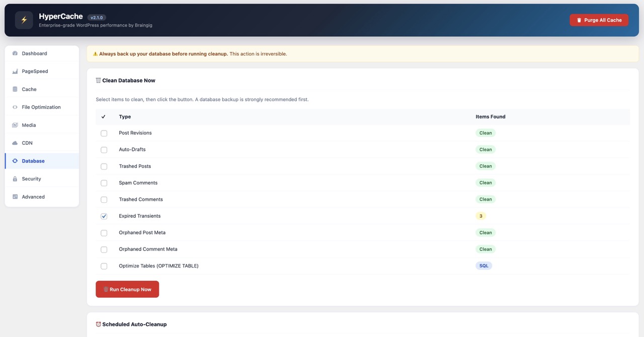Click the File Optimization code icon

[15, 107]
